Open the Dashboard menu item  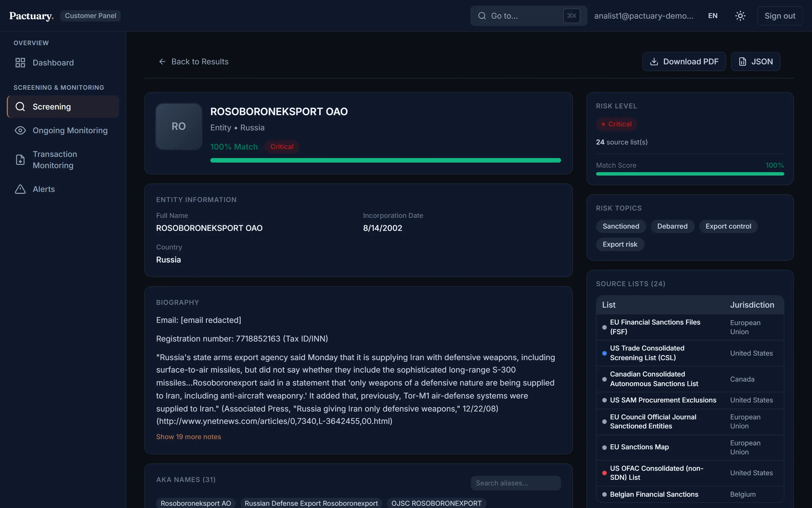pos(63,62)
